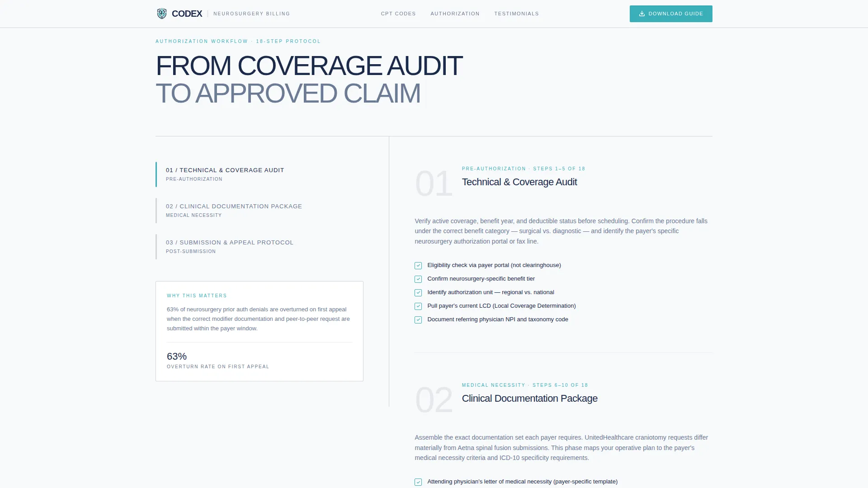
Task: Click the large 02 section number
Action: (x=434, y=400)
